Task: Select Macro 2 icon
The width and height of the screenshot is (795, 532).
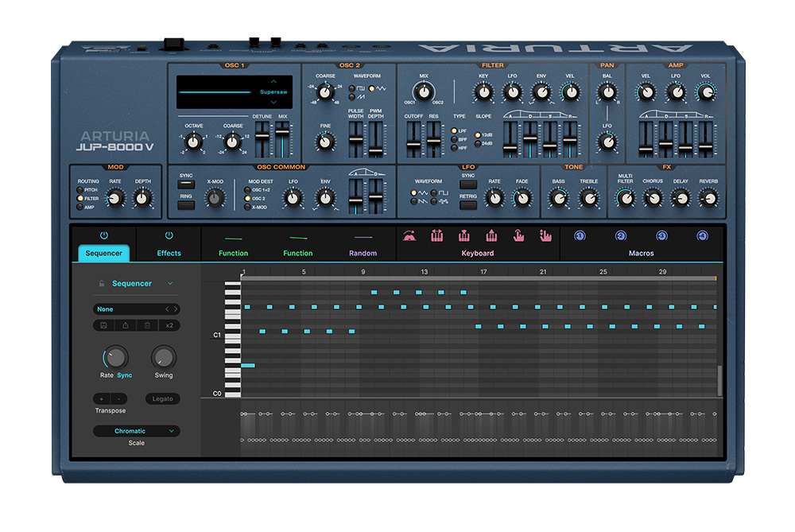Action: [x=621, y=236]
